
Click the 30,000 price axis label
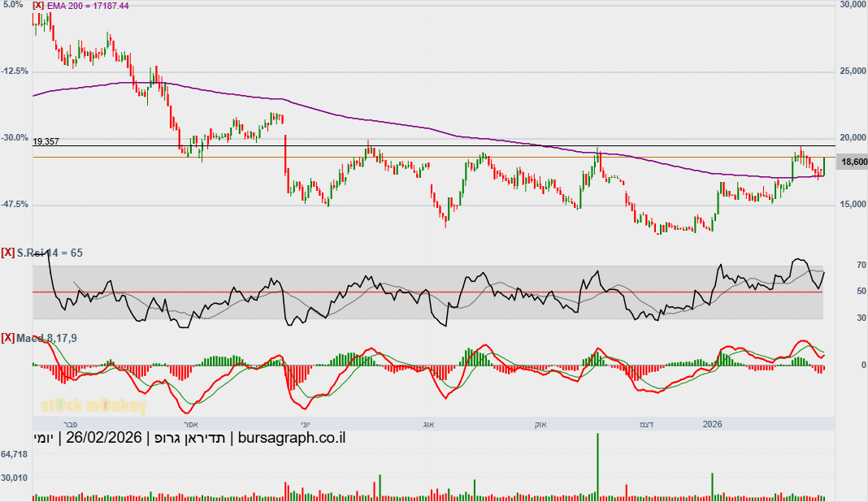[x=853, y=4]
